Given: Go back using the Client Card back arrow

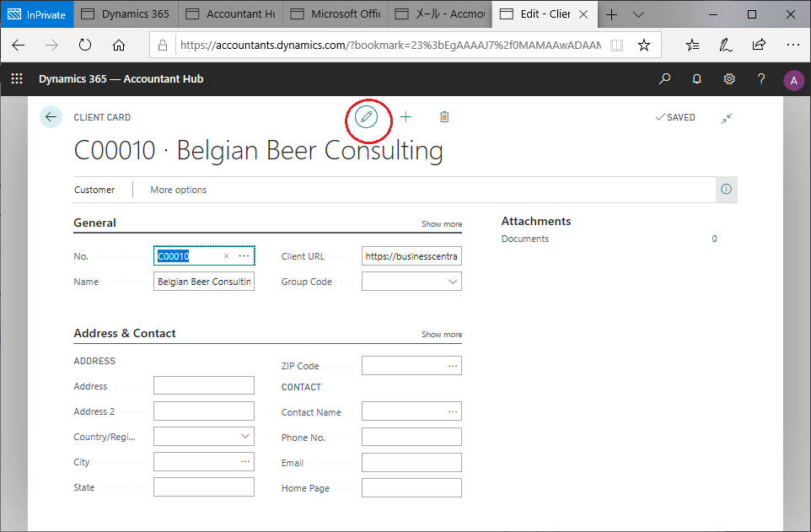Looking at the screenshot, I should coord(51,117).
